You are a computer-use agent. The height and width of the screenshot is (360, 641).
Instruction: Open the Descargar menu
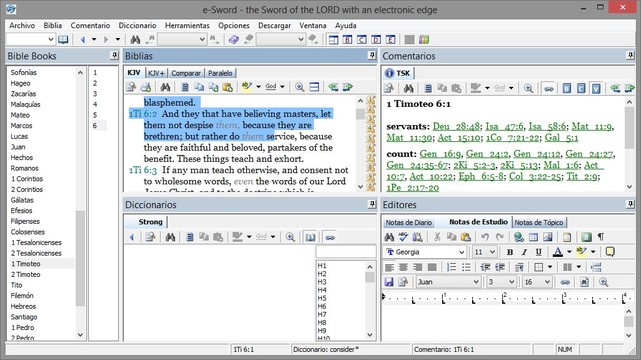274,25
